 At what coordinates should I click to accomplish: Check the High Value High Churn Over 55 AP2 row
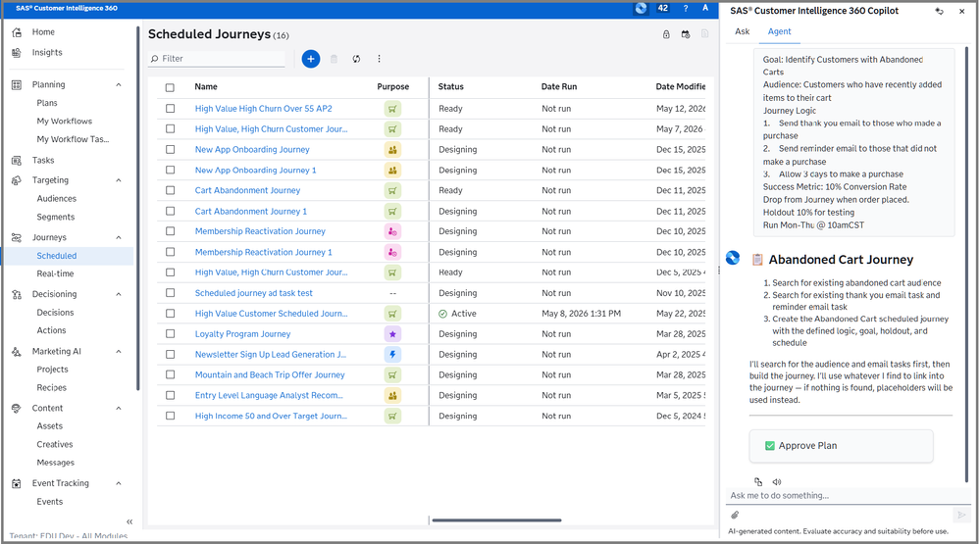click(x=170, y=109)
